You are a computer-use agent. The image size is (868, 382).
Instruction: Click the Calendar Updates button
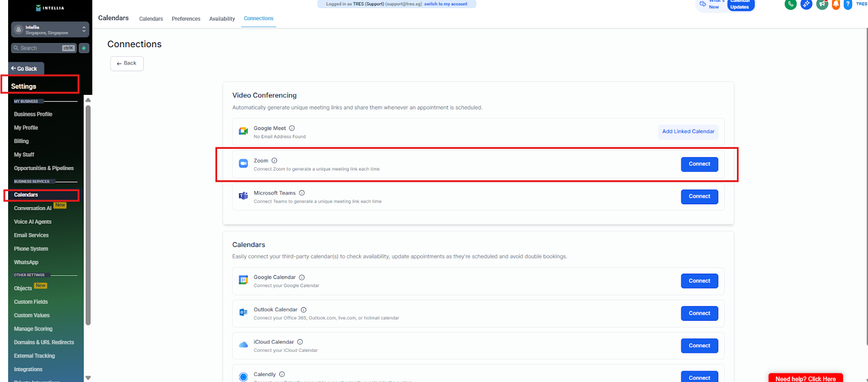tap(740, 4)
